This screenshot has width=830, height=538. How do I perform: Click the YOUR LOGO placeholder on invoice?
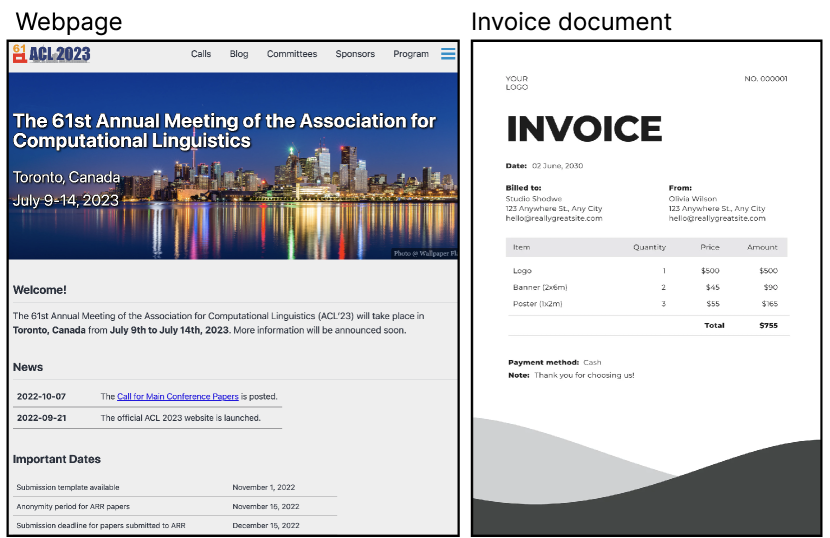pos(516,82)
